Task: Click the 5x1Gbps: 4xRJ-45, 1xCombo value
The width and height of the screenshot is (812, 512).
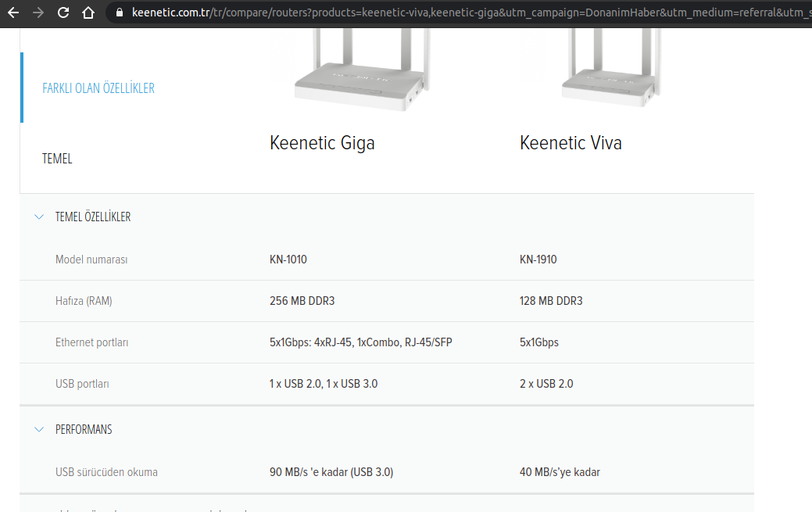Action: coord(361,342)
